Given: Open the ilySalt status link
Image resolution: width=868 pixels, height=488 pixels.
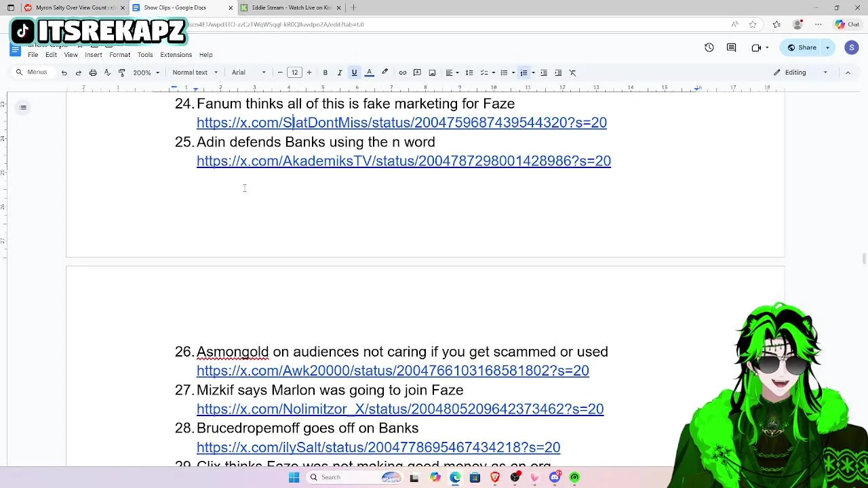Looking at the screenshot, I should [378, 447].
